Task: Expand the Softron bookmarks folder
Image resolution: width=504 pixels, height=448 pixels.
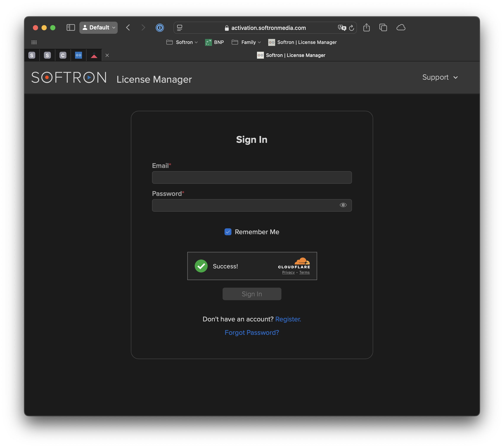Action: click(x=182, y=42)
